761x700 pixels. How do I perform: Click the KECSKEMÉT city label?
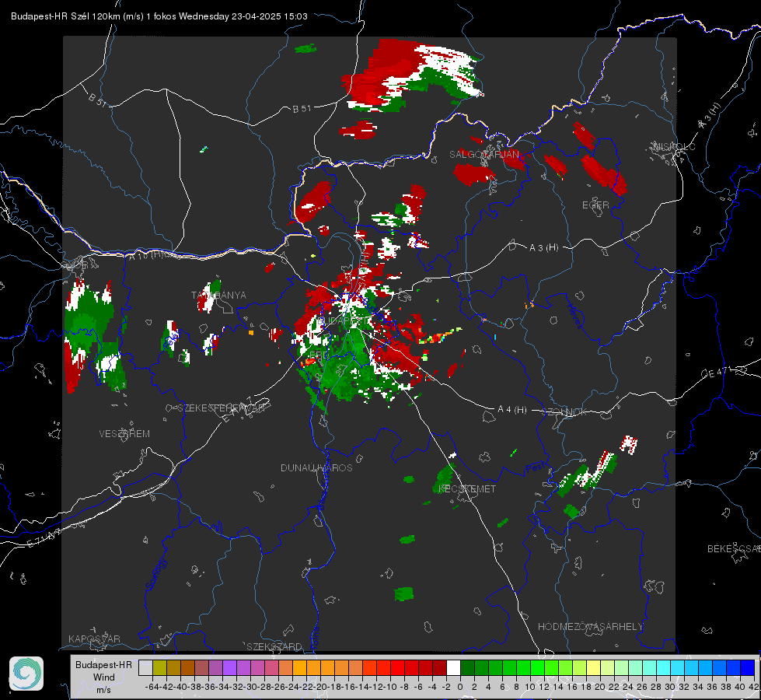[x=467, y=488]
